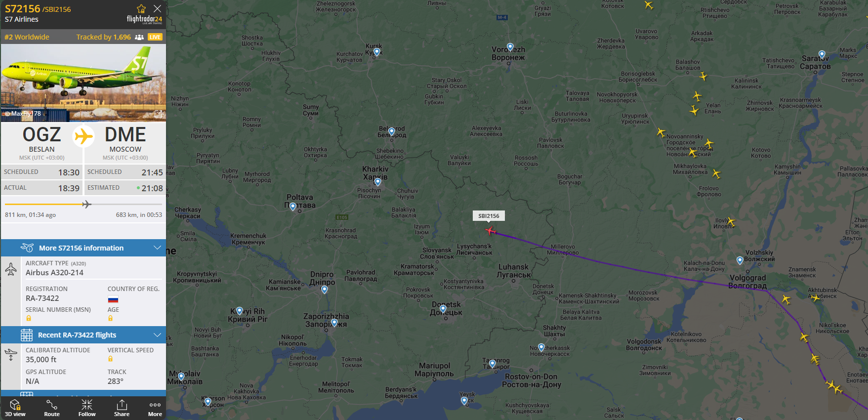Open the aircraft photo thumbnail
This screenshot has width=868, height=420.
coord(83,83)
